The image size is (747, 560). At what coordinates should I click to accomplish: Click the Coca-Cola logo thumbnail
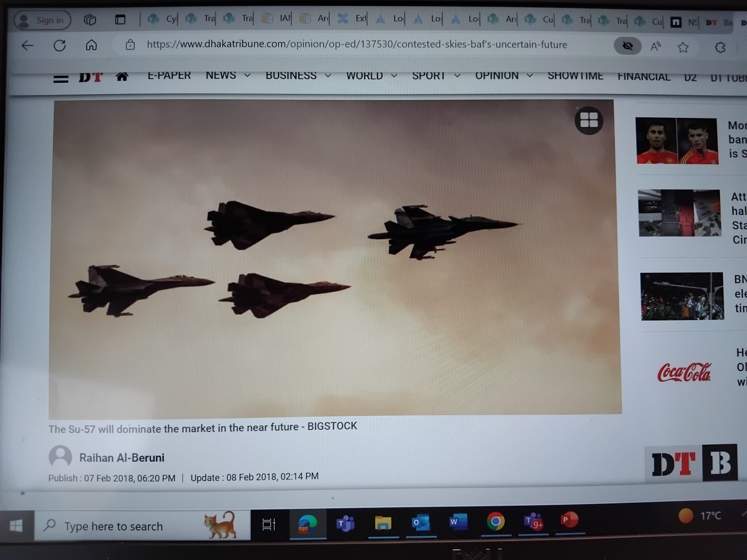(684, 372)
